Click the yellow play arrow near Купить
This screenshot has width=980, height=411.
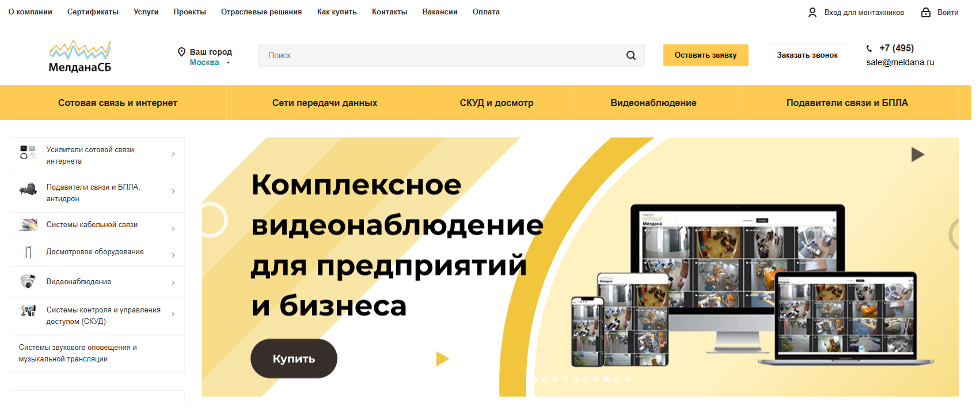pos(442,359)
